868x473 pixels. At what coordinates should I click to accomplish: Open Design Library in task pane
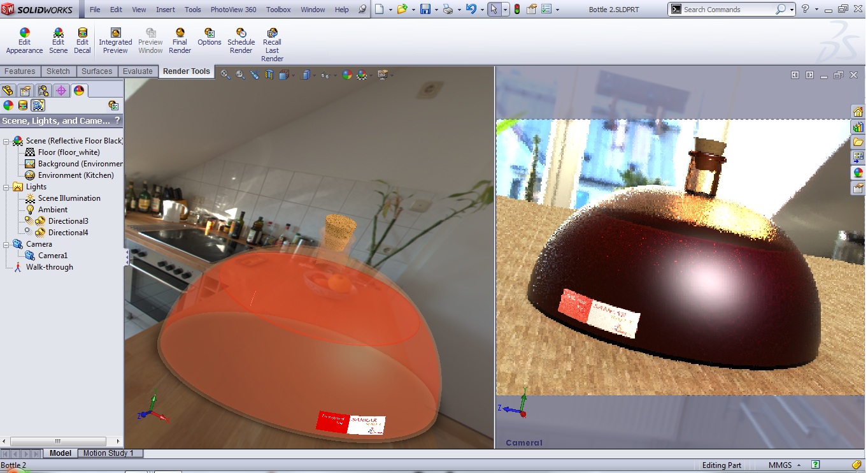point(858,127)
